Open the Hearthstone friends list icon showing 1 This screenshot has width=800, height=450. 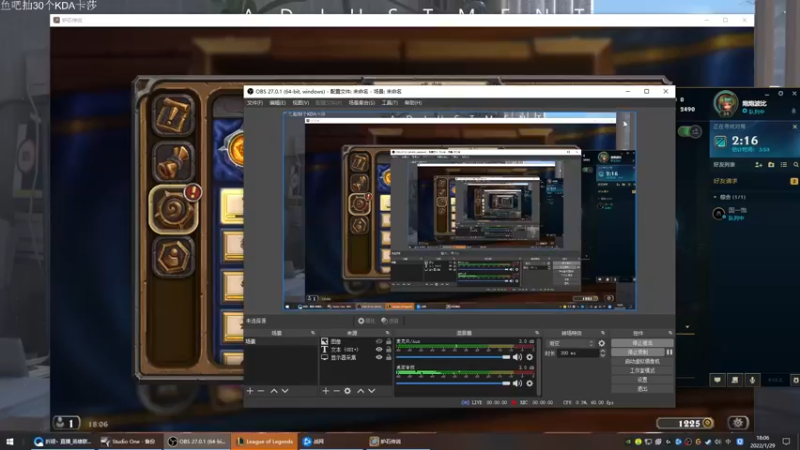(66, 422)
